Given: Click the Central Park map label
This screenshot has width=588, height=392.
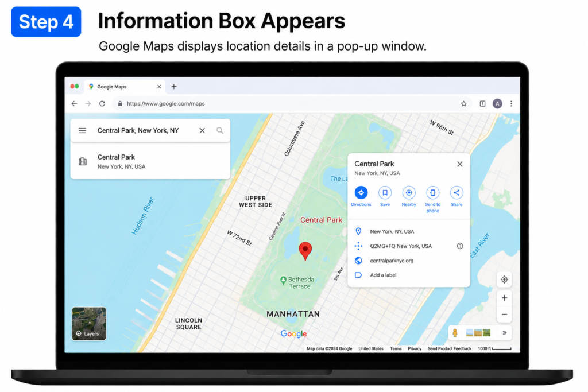Looking at the screenshot, I should point(321,220).
